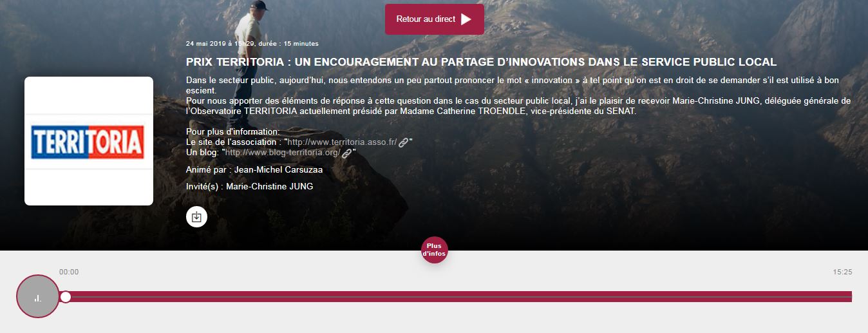Open the http://www.territoria.asso.fr/ link
This screenshot has width=868, height=333.
point(342,142)
